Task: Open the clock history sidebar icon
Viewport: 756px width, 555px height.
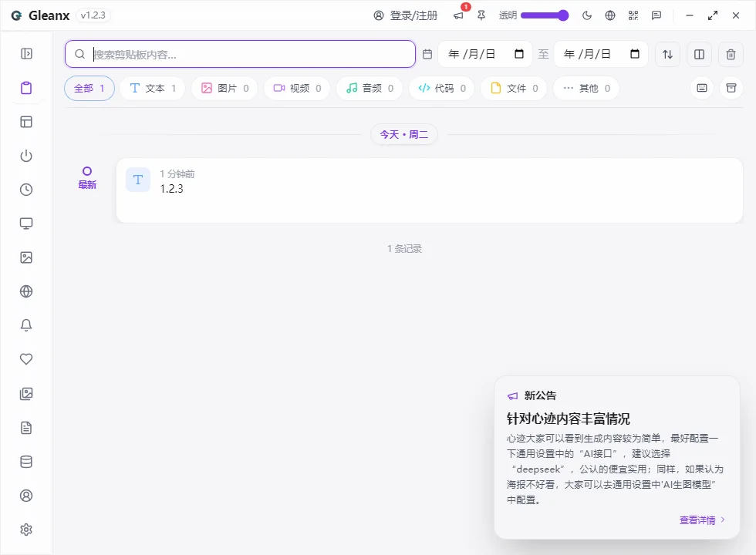Action: pyautogui.click(x=26, y=190)
